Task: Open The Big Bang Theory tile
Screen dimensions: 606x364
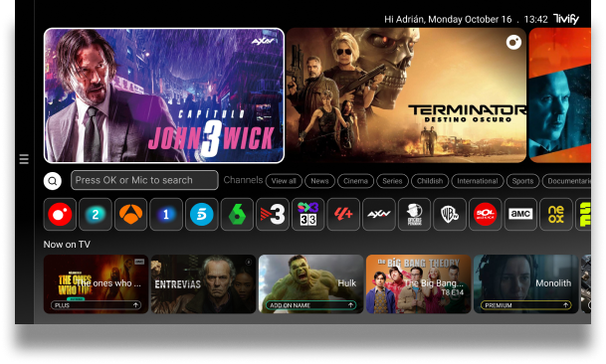Action: [419, 284]
